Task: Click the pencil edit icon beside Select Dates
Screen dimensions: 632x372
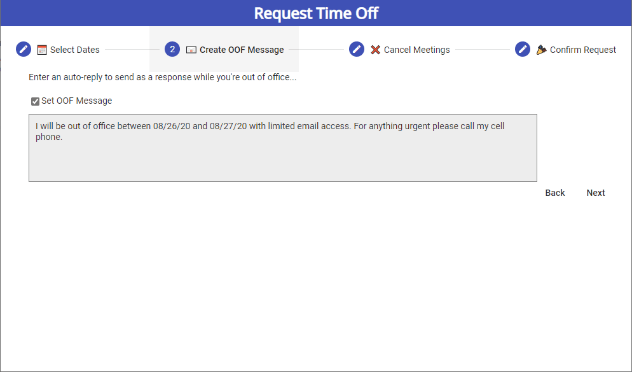Action: pyautogui.click(x=23, y=49)
